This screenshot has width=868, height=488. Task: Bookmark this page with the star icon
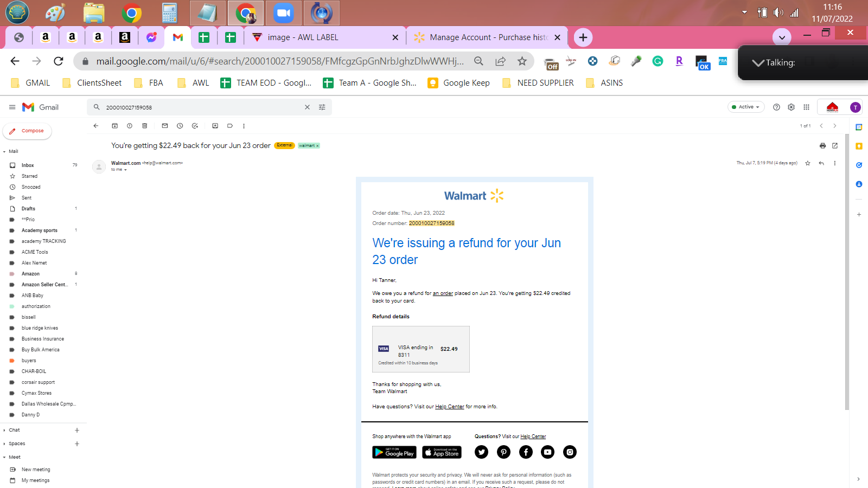pyautogui.click(x=522, y=61)
